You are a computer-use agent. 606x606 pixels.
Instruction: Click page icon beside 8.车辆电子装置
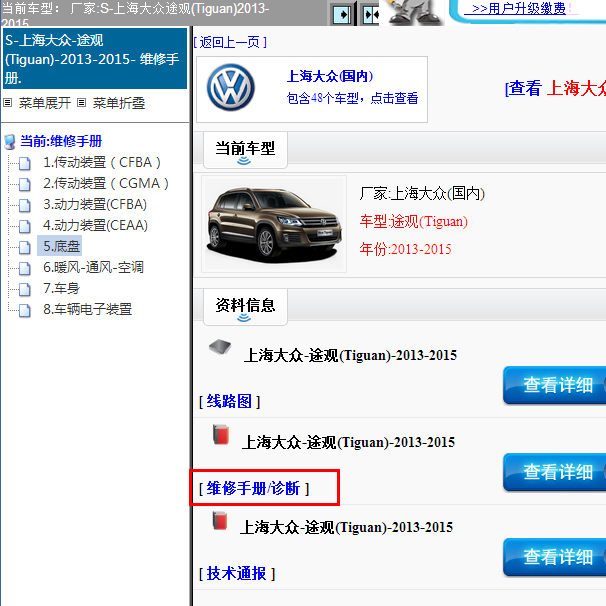25,310
